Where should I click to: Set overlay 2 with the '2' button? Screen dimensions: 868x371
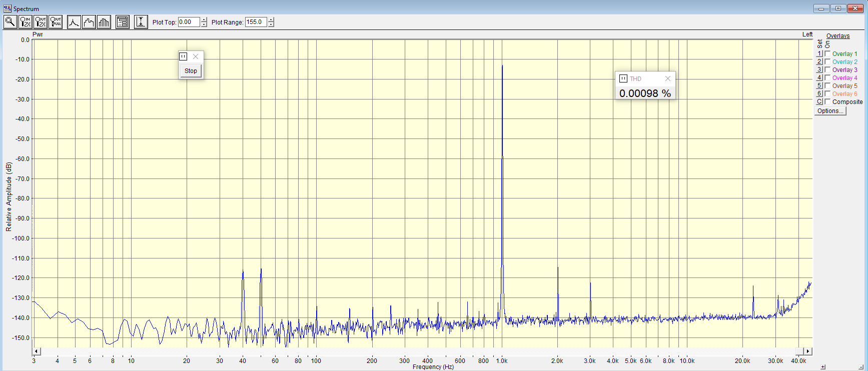point(819,61)
